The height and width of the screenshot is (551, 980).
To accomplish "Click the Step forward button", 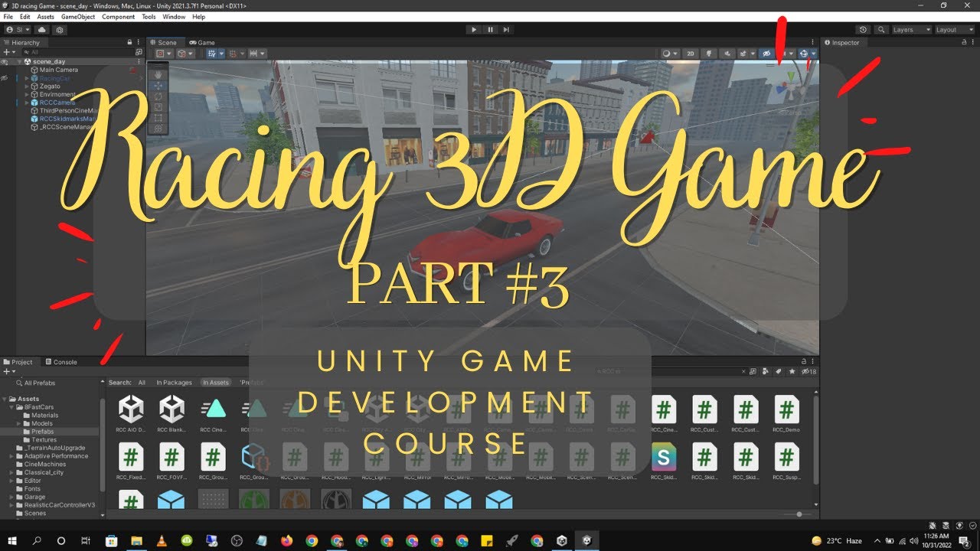I will pos(506,30).
